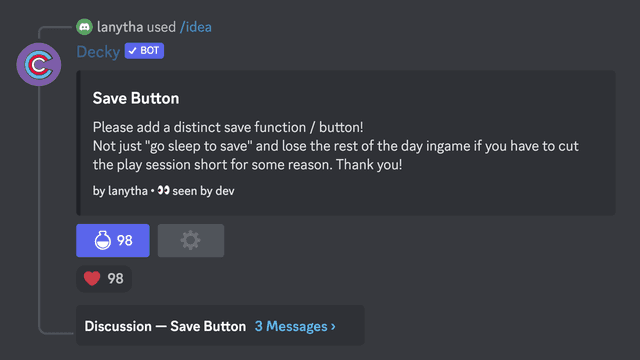Viewport: 640px width, 360px height.
Task: Click the eyes emoji before seen by dev
Action: (x=163, y=190)
